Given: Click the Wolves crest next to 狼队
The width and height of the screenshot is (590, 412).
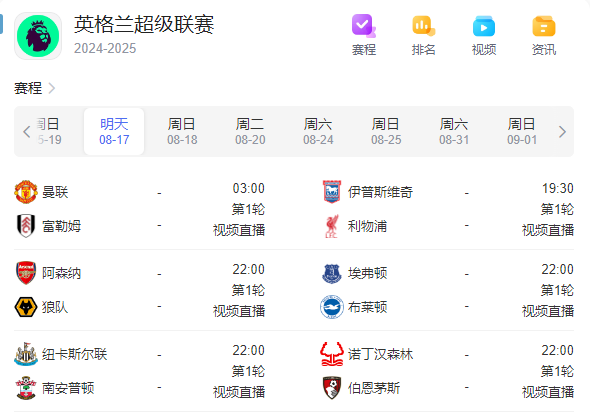Looking at the screenshot, I should (26, 307).
